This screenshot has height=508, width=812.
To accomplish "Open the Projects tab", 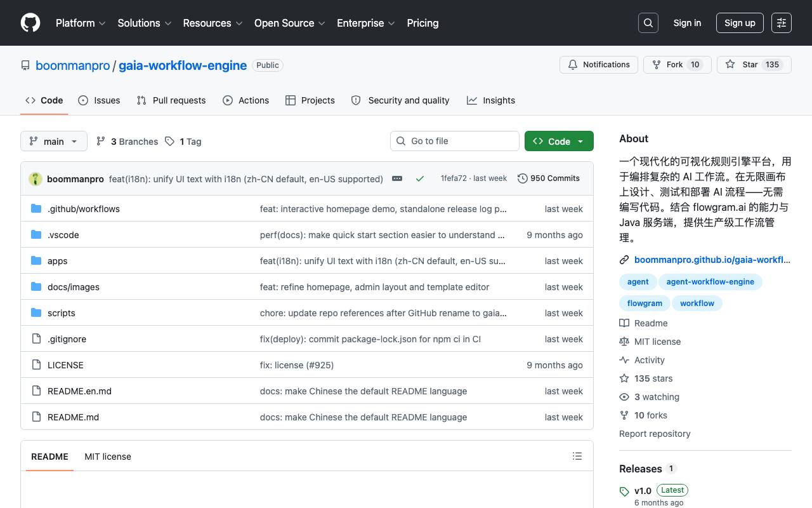I will pyautogui.click(x=310, y=100).
